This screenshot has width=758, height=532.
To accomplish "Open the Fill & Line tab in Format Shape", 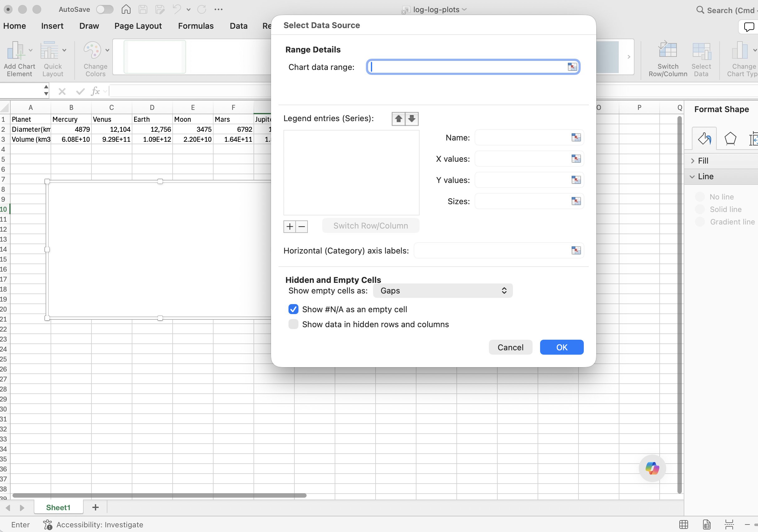I will (704, 138).
